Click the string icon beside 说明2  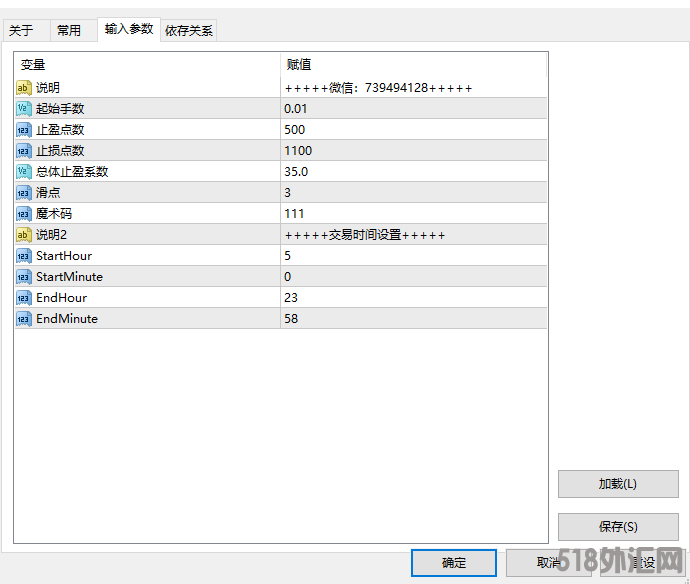coord(24,235)
